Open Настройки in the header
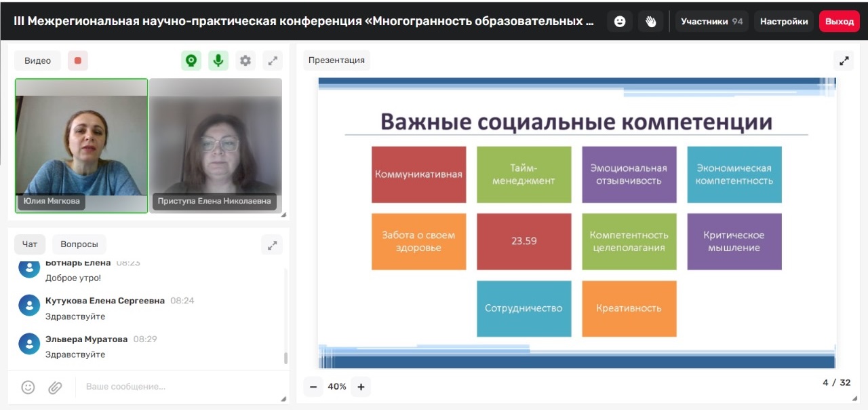 (783, 22)
